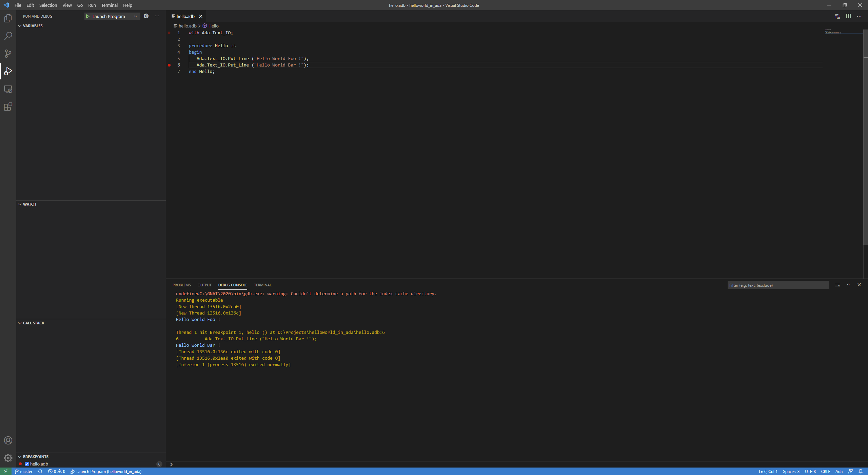Screen dimensions: 868x475
Task: Open the Manage settings gear icon
Action: [x=8, y=457]
